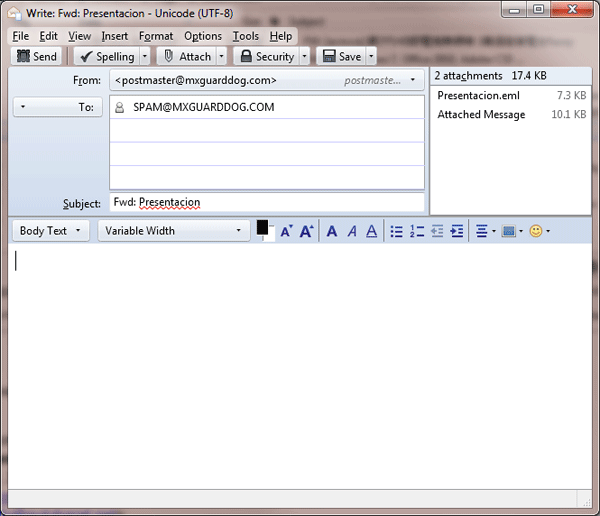Apply numbered list formatting
Screen dimensions: 600x516
click(x=417, y=231)
